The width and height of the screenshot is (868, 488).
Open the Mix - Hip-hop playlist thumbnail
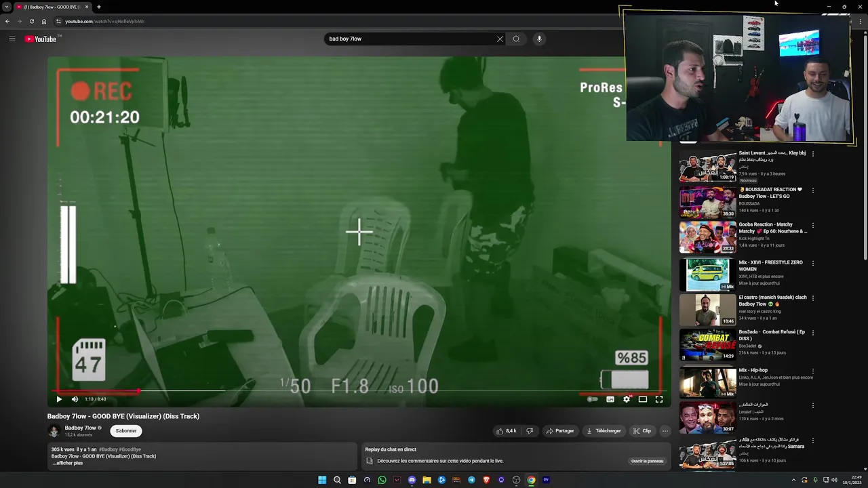click(707, 382)
